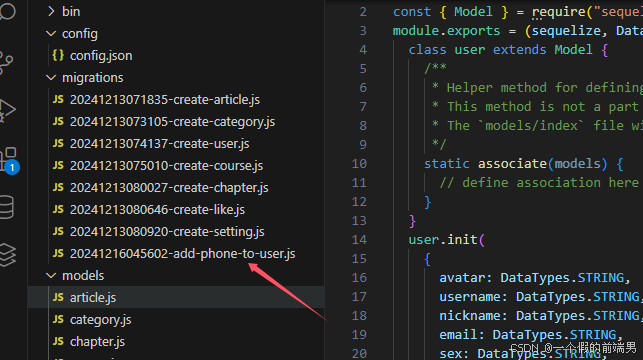Click the email: DataTypes.STRING line
Viewport: 643px width, 360px height.
(x=531, y=335)
